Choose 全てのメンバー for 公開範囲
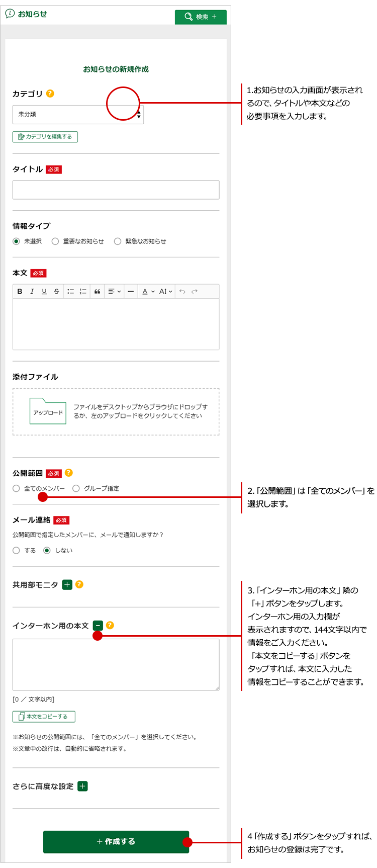Image resolution: width=377 pixels, height=868 pixels. [17, 488]
